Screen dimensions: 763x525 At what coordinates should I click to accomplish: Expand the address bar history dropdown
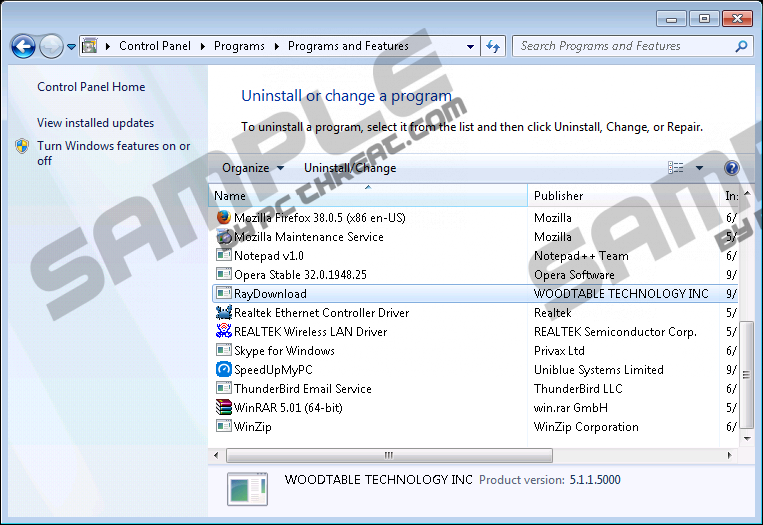point(470,47)
